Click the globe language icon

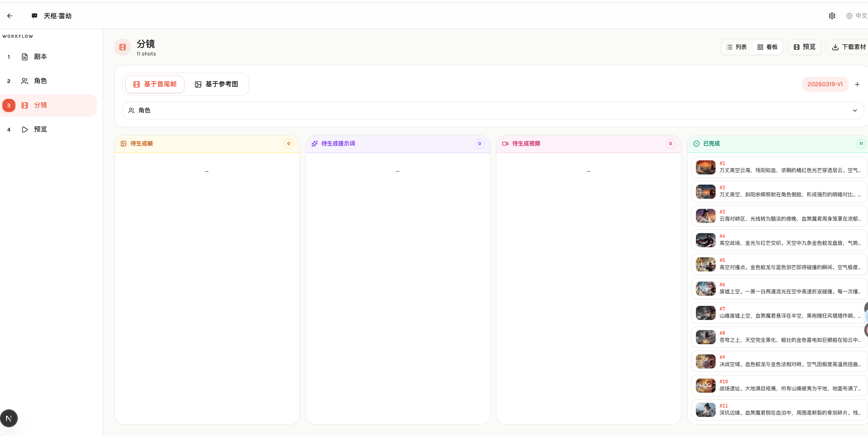(849, 16)
